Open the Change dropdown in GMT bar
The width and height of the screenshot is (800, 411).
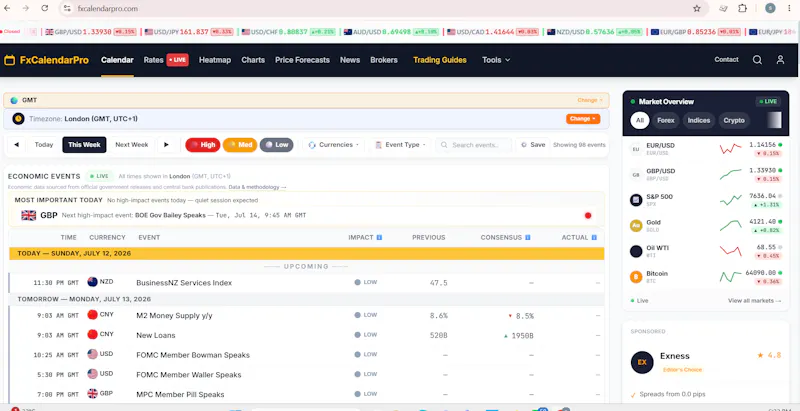(x=590, y=100)
